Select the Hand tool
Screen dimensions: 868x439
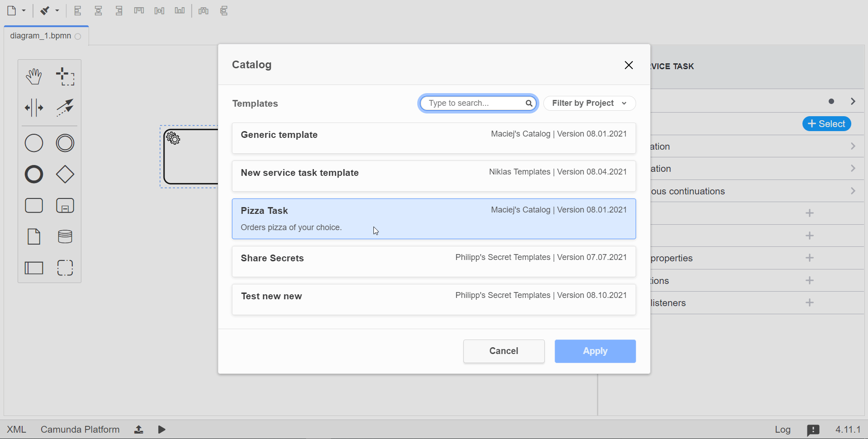click(33, 76)
